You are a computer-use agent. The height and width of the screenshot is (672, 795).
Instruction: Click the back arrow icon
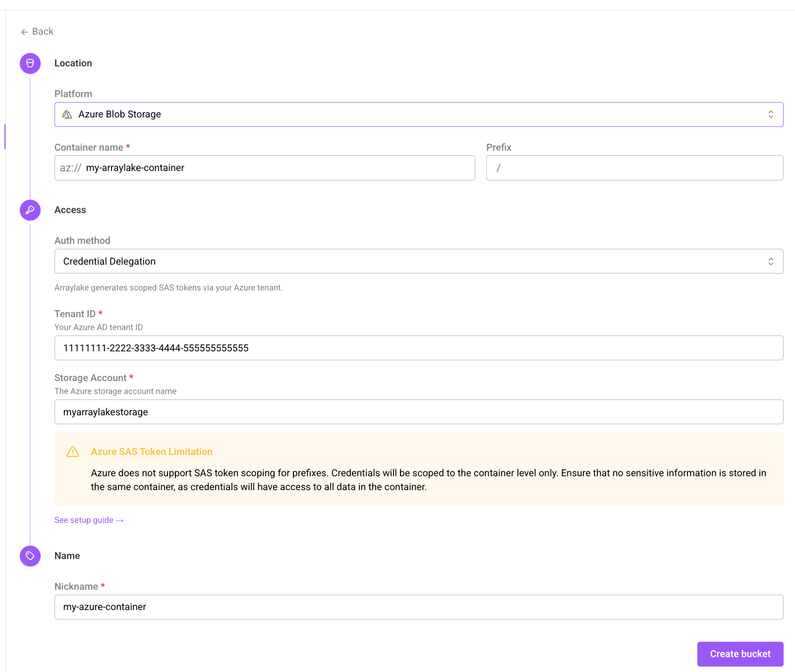(24, 32)
